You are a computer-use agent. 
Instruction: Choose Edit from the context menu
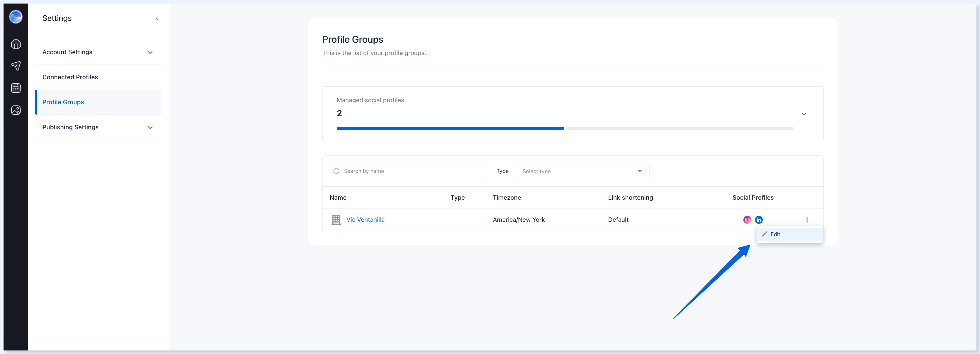pyautogui.click(x=789, y=234)
